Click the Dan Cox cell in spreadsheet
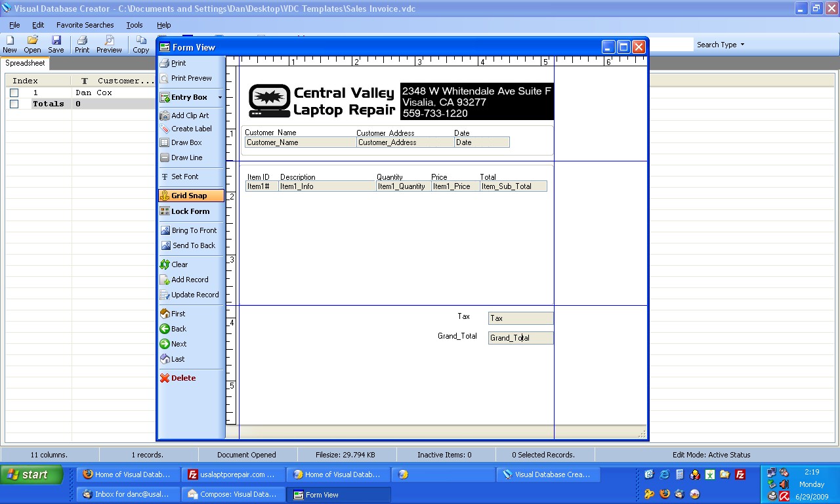Viewport: 840px width, 504px height. click(x=94, y=93)
